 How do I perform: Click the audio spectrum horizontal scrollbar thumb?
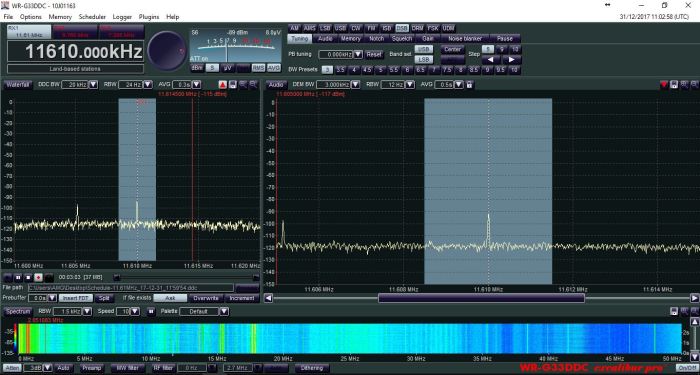point(481,298)
